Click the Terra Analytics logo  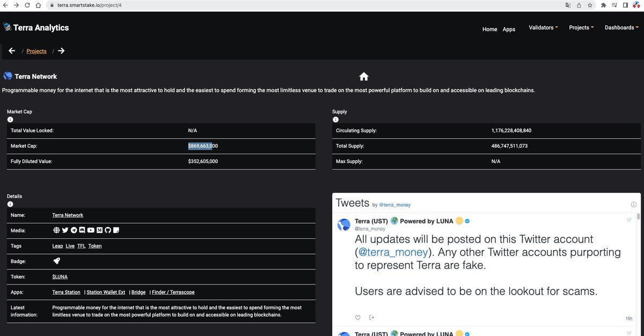coord(36,27)
